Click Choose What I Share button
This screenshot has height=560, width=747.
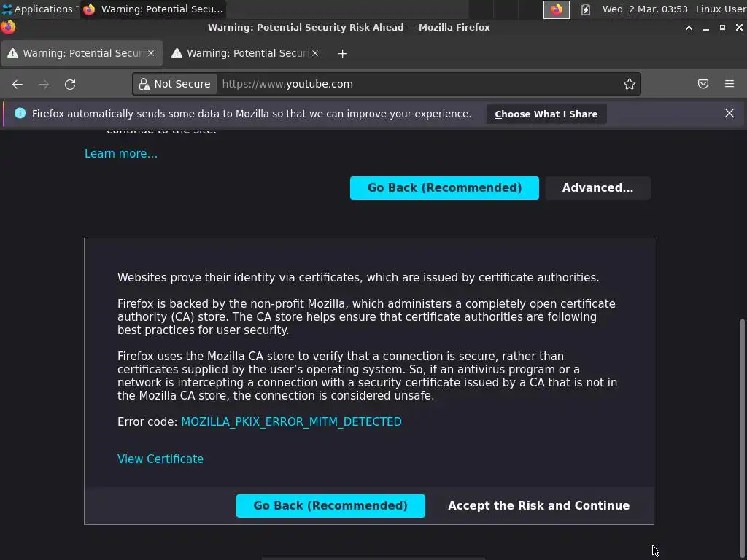click(546, 114)
